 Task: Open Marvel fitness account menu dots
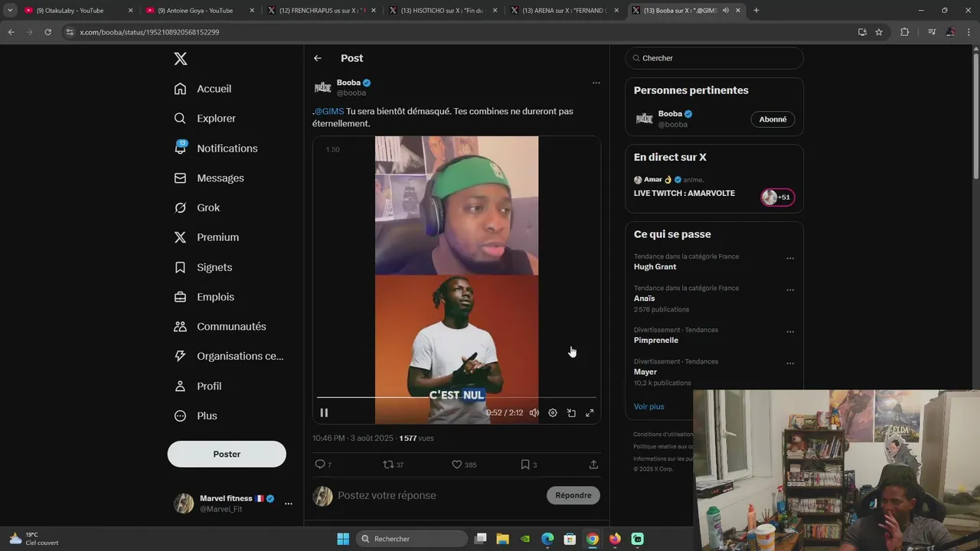click(289, 504)
